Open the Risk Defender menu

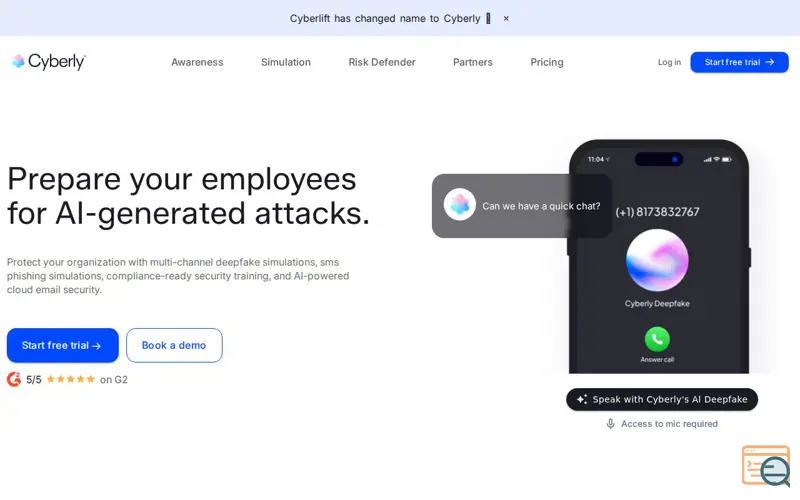[x=382, y=62]
